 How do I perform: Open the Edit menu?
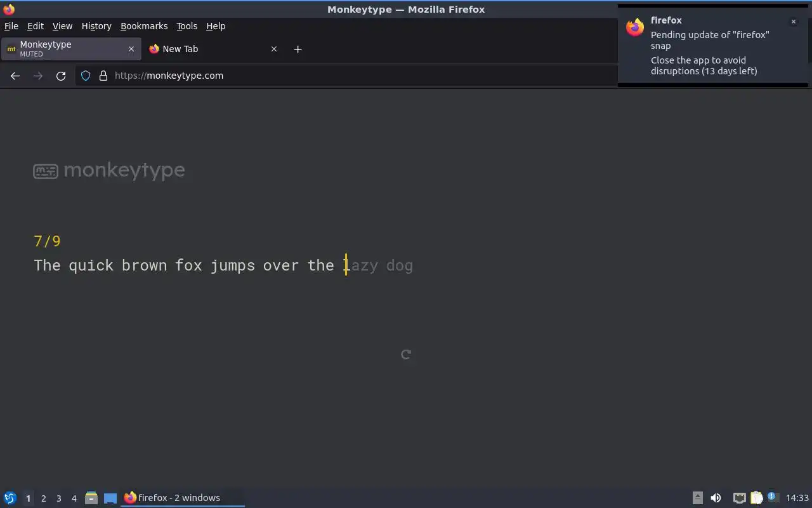click(x=36, y=26)
